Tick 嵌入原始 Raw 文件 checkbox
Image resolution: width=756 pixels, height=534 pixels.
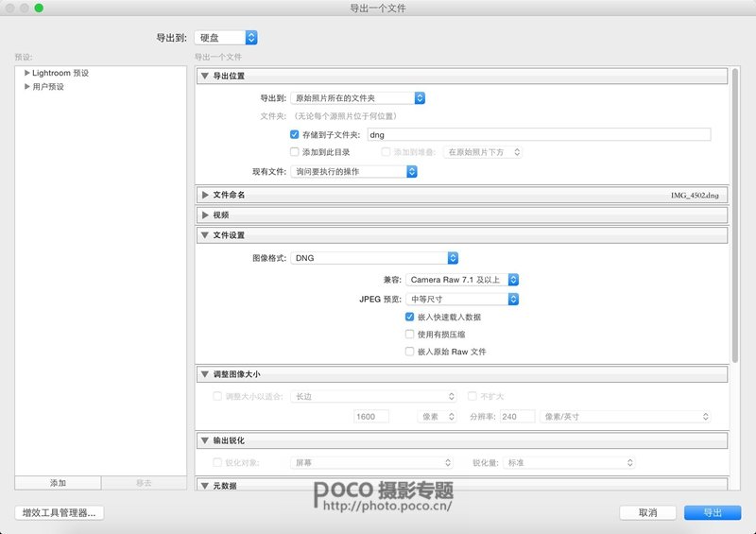point(409,352)
